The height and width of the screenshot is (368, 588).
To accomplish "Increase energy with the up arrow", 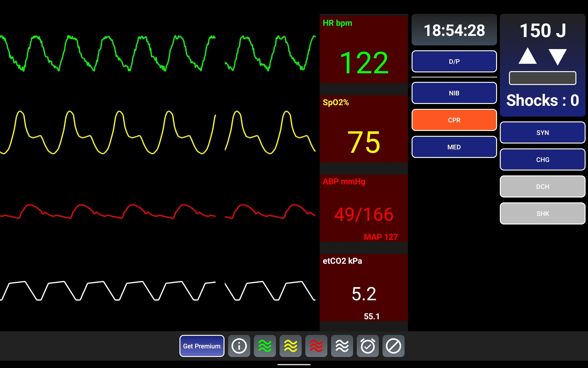I will coord(527,56).
